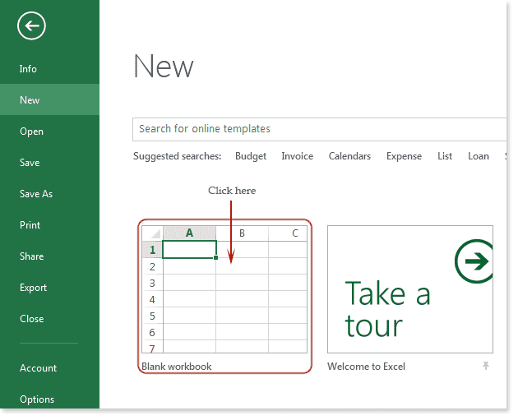The height and width of the screenshot is (420, 518).
Task: Open the Take a tour template
Action: pos(410,289)
